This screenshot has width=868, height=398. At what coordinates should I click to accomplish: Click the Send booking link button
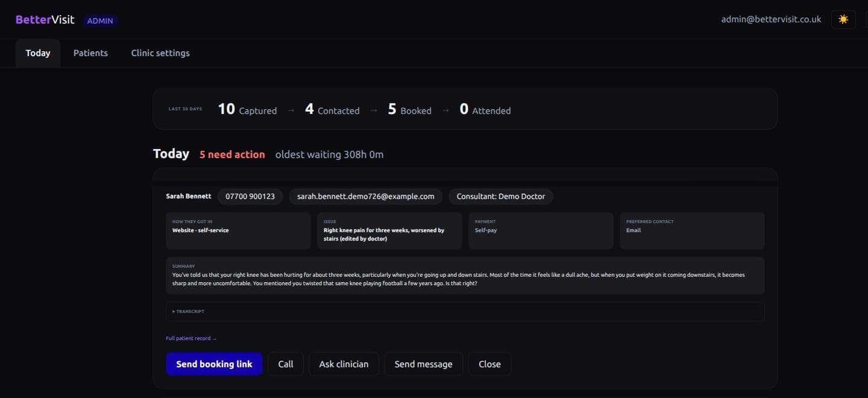coord(214,364)
